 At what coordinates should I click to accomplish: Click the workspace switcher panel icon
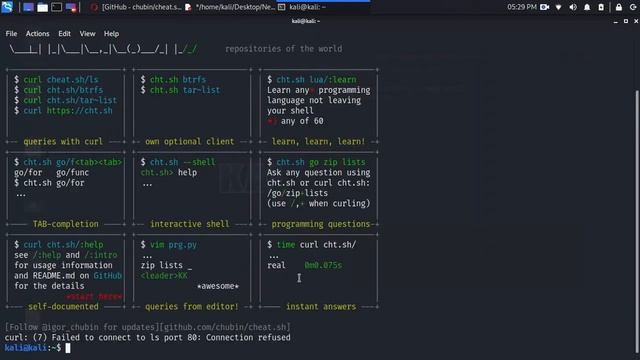click(71, 7)
